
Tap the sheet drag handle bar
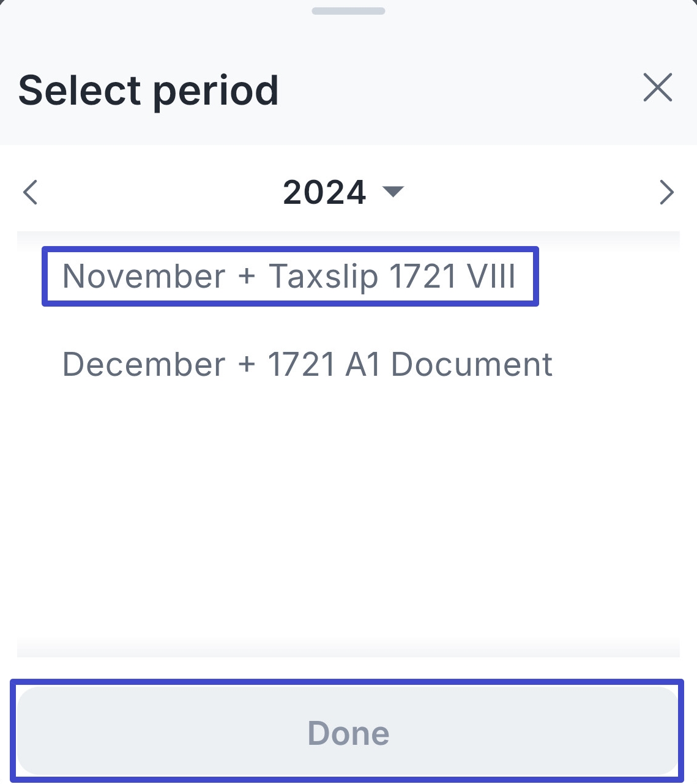pos(348,11)
